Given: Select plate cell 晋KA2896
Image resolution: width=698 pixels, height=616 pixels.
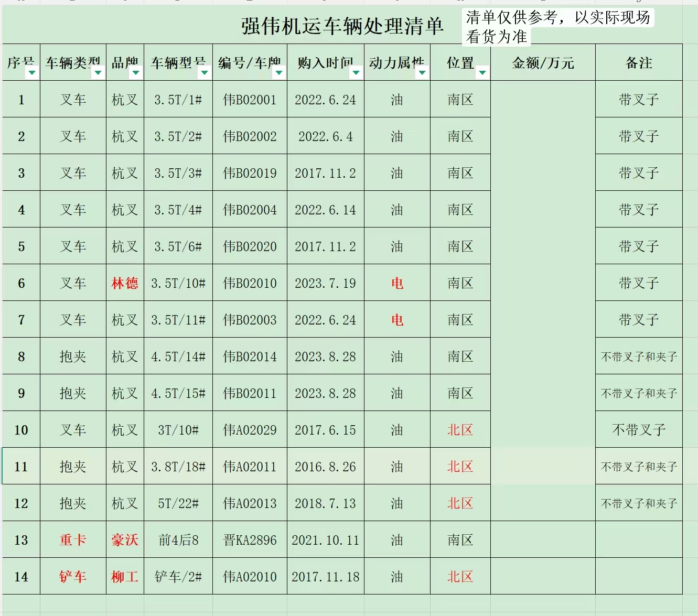Looking at the screenshot, I should tap(250, 540).
